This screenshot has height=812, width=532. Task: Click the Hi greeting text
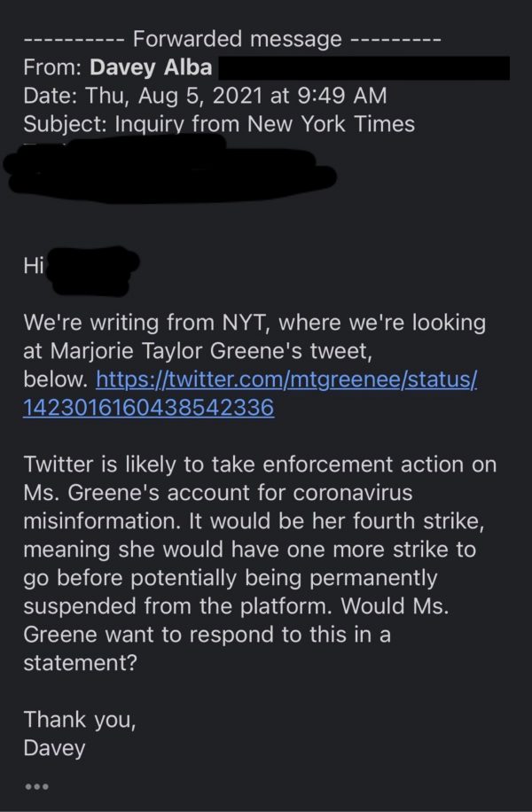32,266
